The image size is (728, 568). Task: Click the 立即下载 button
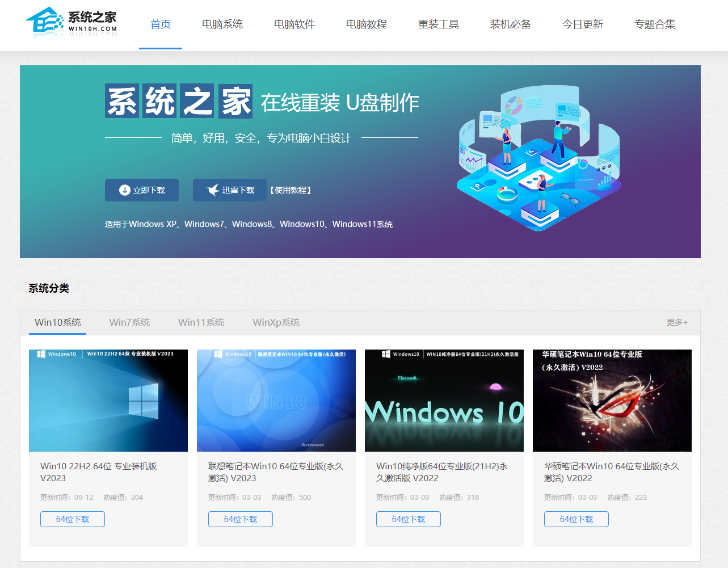141,190
